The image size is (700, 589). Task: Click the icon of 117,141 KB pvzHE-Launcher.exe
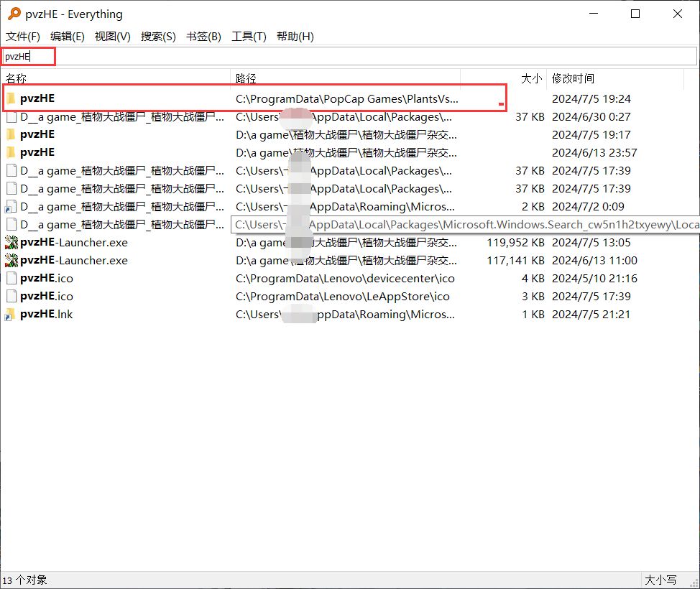point(11,260)
